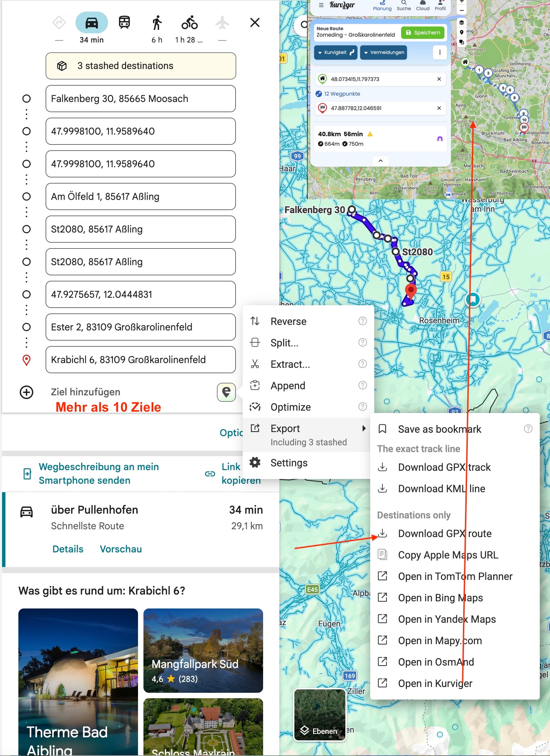Image resolution: width=550 pixels, height=756 pixels.
Task: Click the add destination plus icon
Action: pyautogui.click(x=27, y=392)
